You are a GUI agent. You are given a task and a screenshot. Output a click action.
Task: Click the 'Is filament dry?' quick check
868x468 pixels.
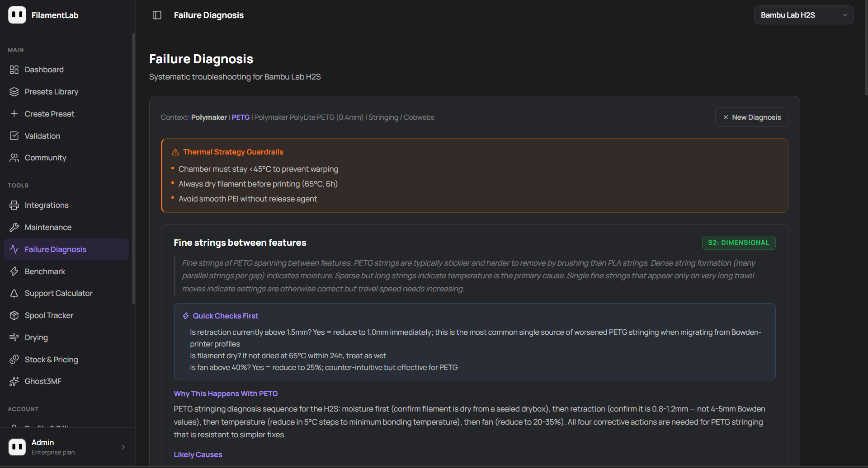(288, 356)
